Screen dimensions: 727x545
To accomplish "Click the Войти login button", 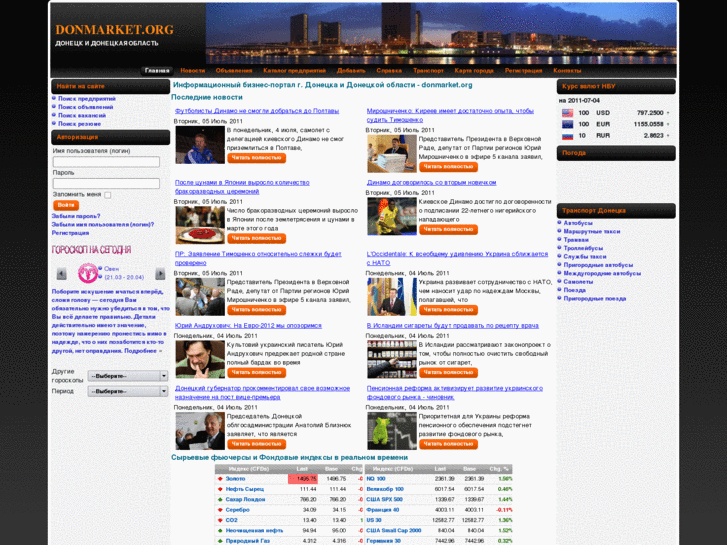I will (66, 205).
